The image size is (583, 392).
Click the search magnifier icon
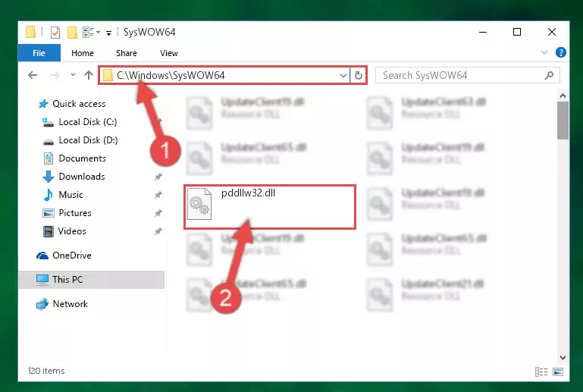pyautogui.click(x=549, y=76)
